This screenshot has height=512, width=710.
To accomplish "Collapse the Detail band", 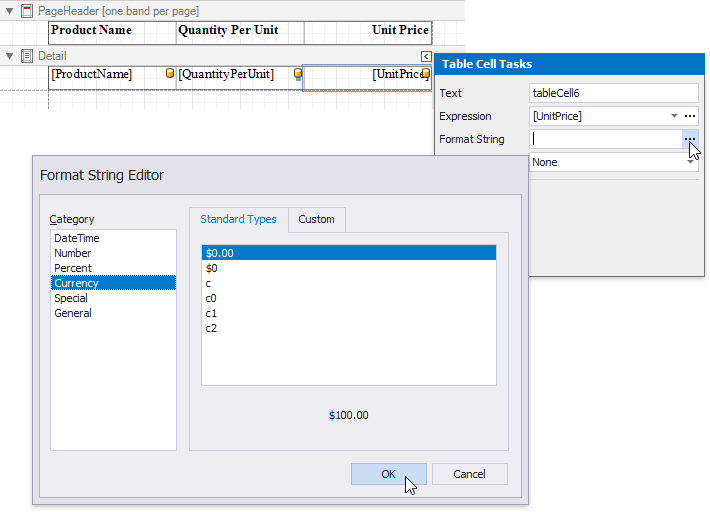I will [x=10, y=56].
